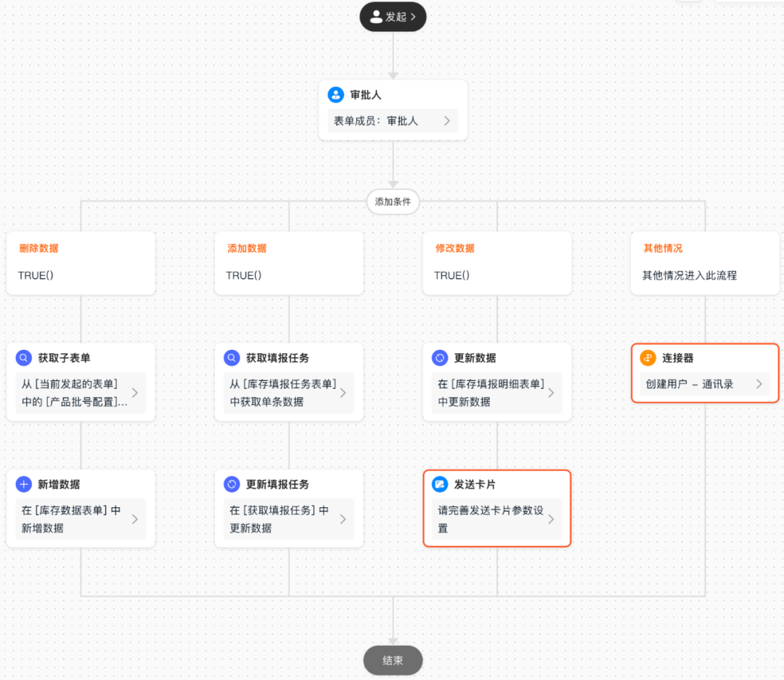Click 其他情况进入此流程 description text

[x=690, y=276]
